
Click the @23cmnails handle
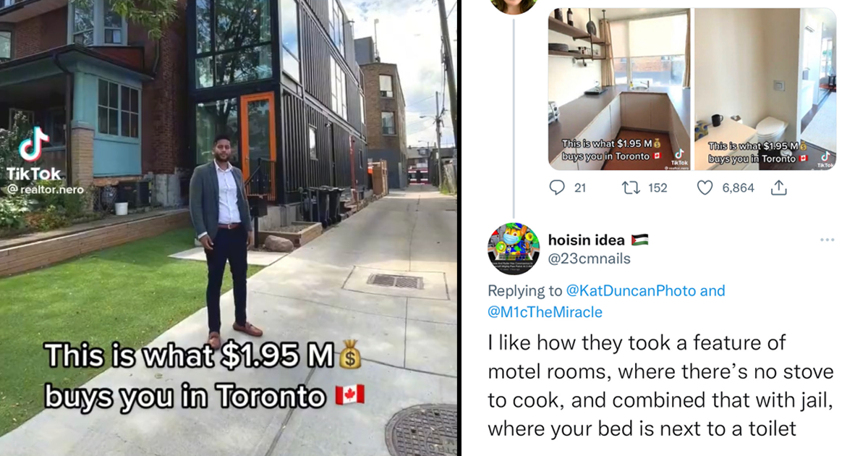[x=589, y=258]
